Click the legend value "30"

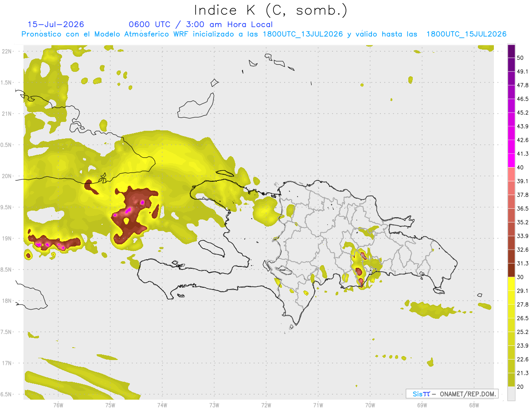tap(520, 277)
